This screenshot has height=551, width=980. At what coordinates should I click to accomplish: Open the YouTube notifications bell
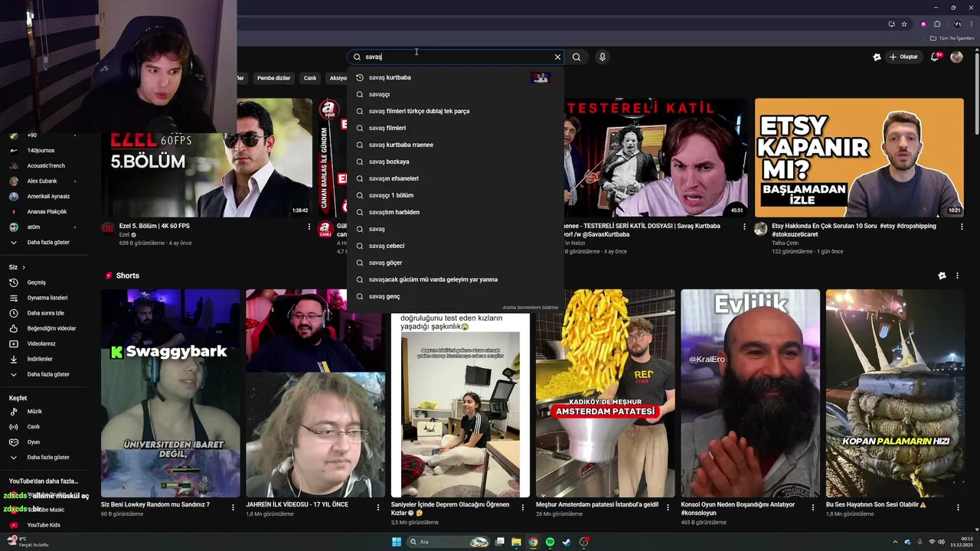[x=936, y=57]
